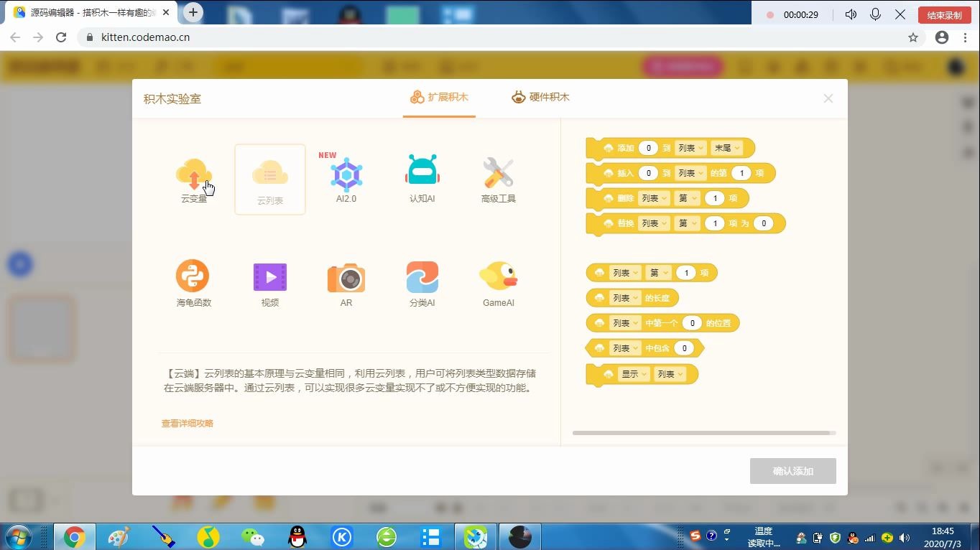Open 列表 dropdown in 替换 block
Image resolution: width=980 pixels, height=550 pixels.
[655, 223]
